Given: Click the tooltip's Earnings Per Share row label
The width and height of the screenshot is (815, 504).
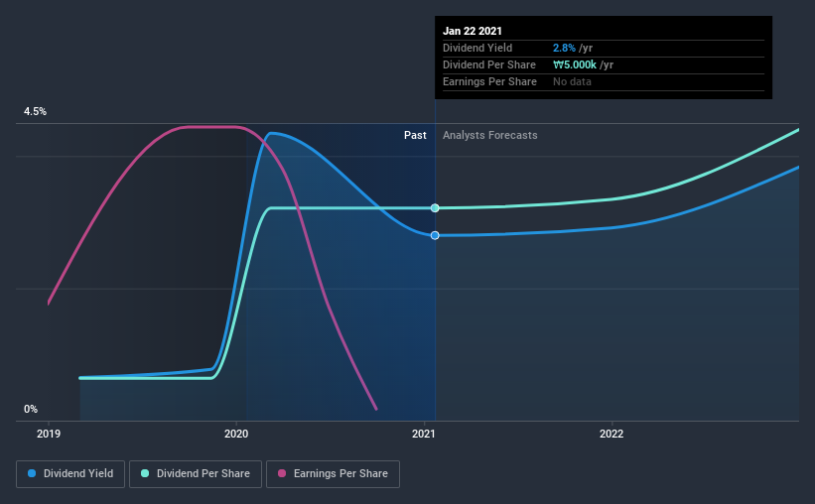Looking at the screenshot, I should coord(489,81).
